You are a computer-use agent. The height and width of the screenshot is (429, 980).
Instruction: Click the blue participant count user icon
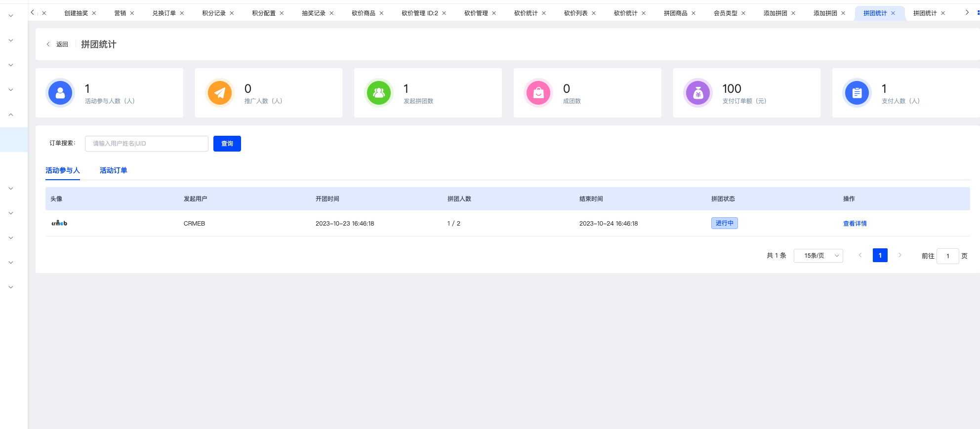(60, 93)
